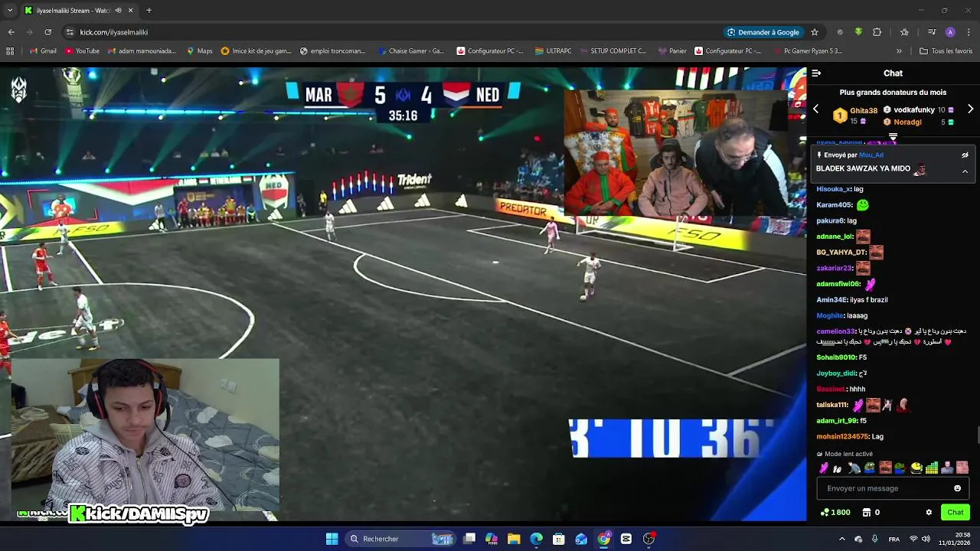Click the stream video player
This screenshot has height=551, width=980.
(403, 295)
